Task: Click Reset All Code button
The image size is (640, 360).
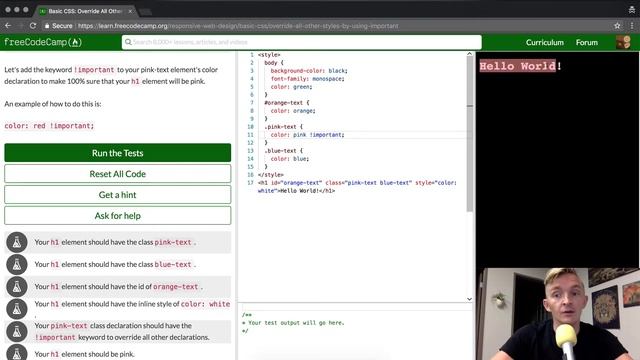Action: (x=118, y=174)
